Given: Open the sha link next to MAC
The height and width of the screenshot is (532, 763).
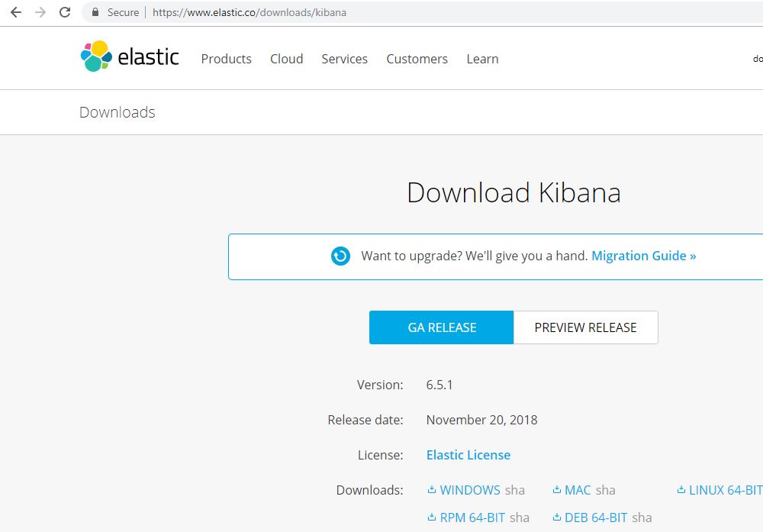Looking at the screenshot, I should point(605,490).
